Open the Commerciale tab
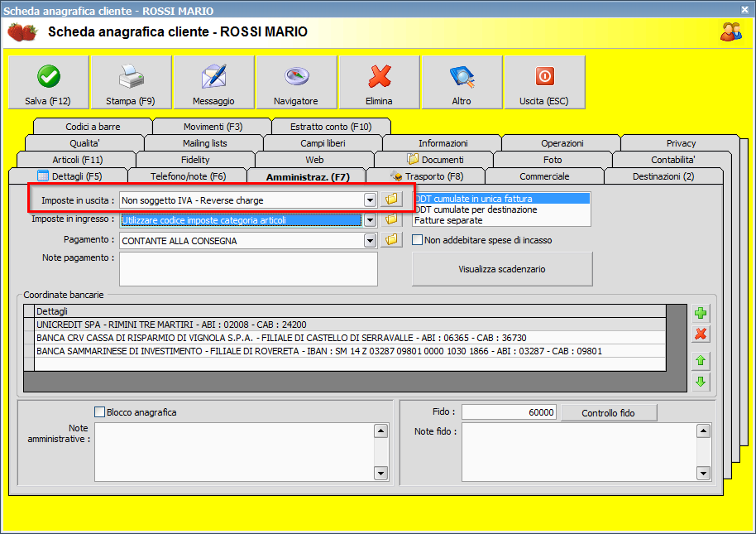The image size is (756, 534). tap(545, 176)
